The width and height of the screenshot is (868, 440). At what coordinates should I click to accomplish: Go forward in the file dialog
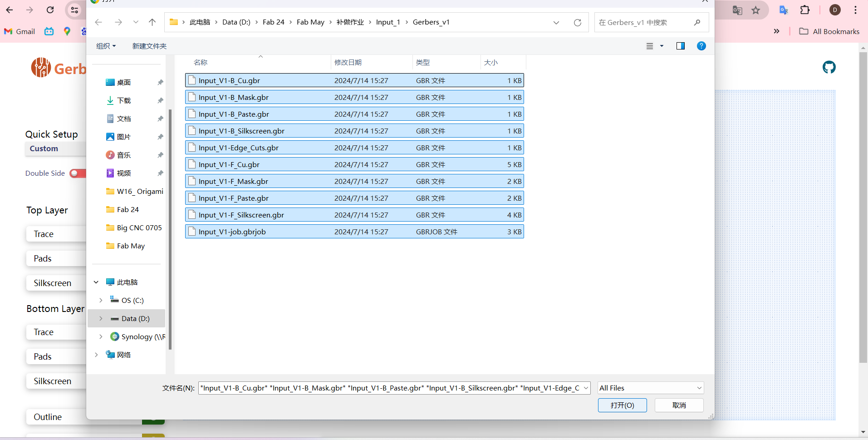tap(118, 22)
